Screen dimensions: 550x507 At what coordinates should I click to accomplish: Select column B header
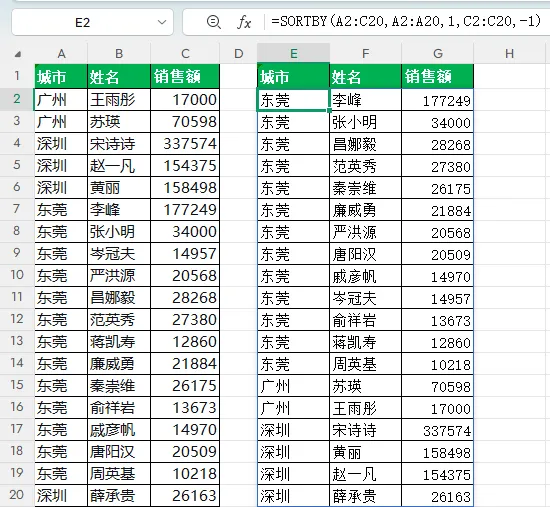point(119,54)
